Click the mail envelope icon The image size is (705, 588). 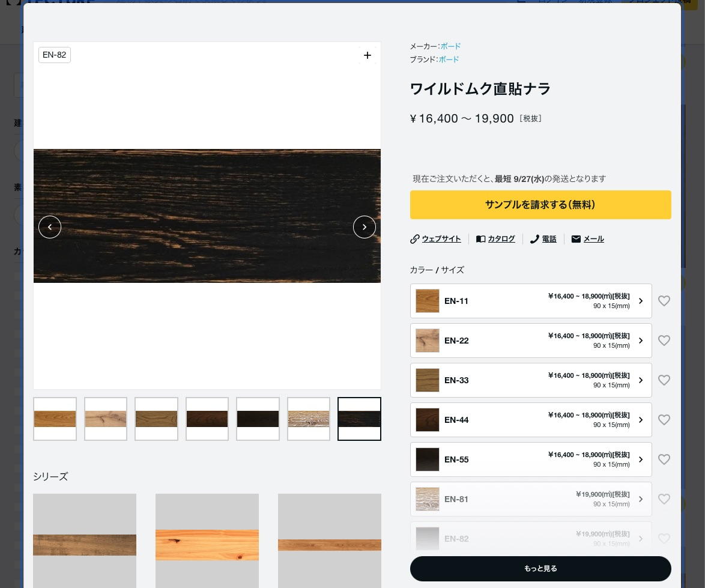[x=576, y=238]
